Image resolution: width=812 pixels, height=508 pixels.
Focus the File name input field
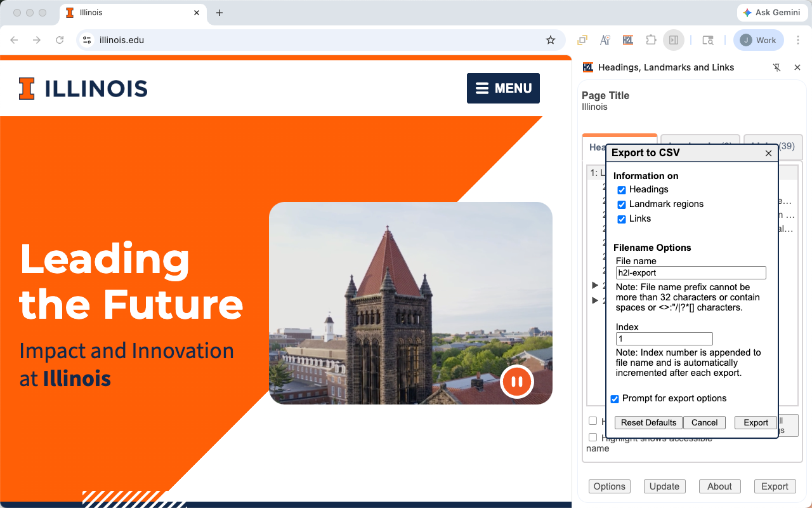pos(691,273)
